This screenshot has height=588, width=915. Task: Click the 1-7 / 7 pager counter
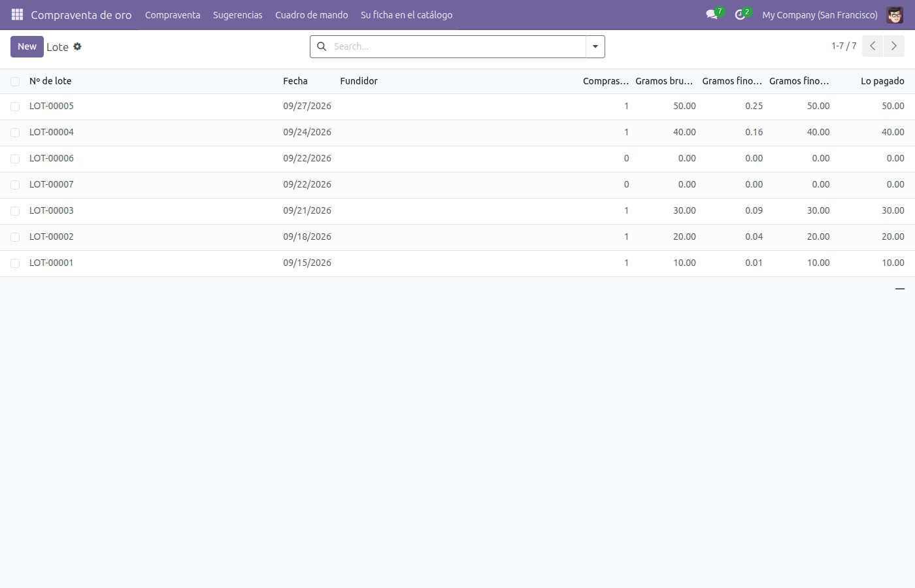844,46
